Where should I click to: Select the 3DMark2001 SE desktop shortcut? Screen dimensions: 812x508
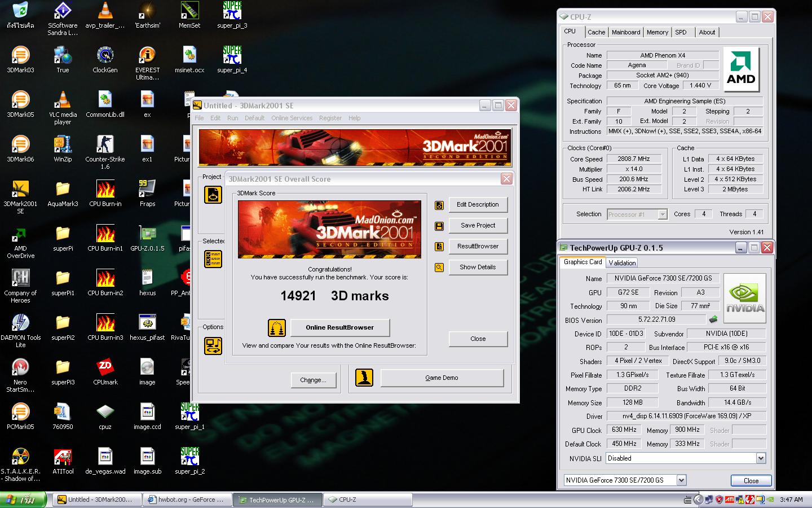click(x=20, y=196)
